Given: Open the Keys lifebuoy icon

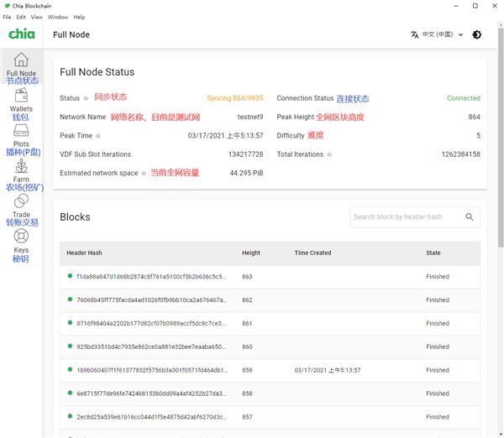Looking at the screenshot, I should point(21,236).
